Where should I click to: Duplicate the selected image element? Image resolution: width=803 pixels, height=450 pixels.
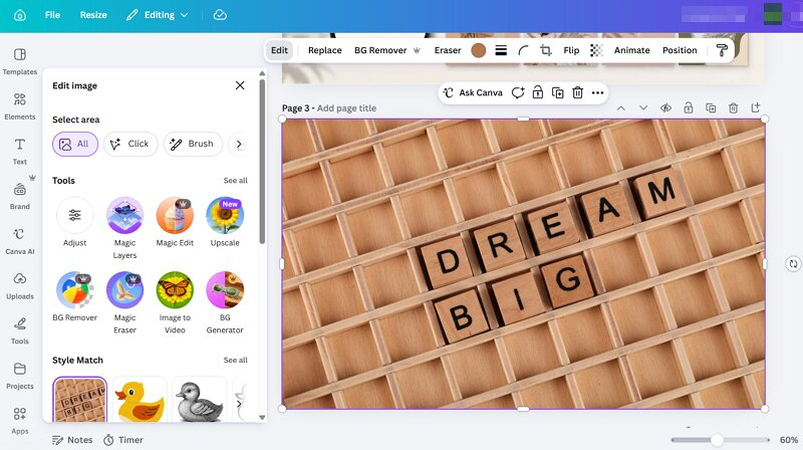pyautogui.click(x=558, y=93)
